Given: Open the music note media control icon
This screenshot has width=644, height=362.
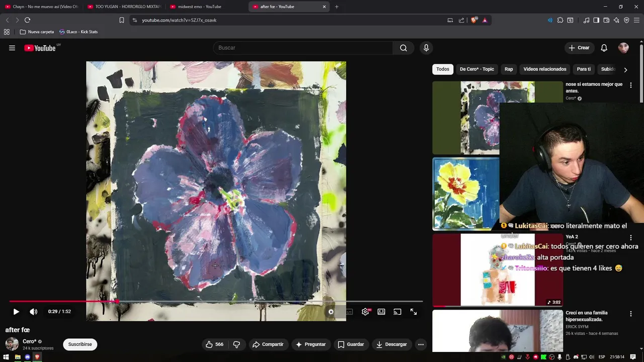Looking at the screenshot, I should tap(586, 20).
